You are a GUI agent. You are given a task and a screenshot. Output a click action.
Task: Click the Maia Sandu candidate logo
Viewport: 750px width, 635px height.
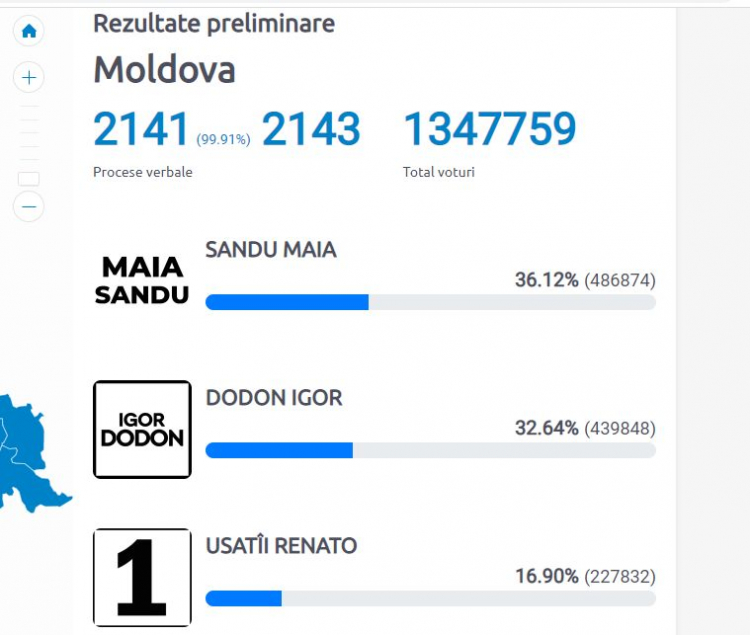point(142,281)
